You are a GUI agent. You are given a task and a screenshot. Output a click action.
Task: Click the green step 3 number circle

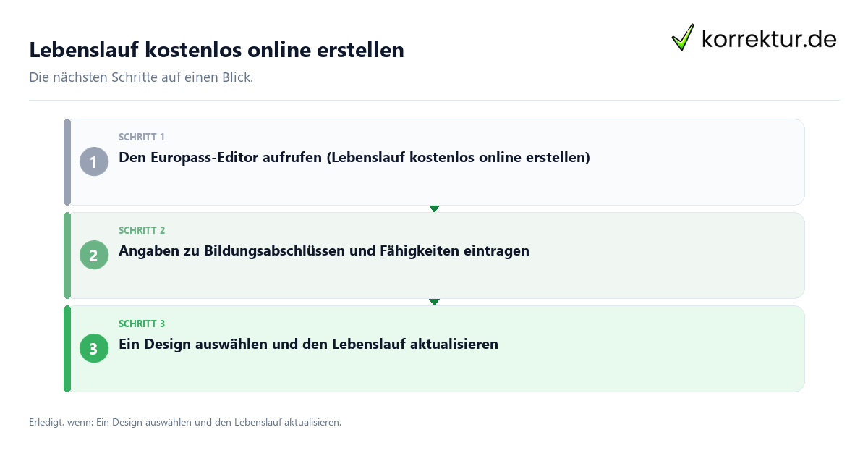click(x=94, y=348)
